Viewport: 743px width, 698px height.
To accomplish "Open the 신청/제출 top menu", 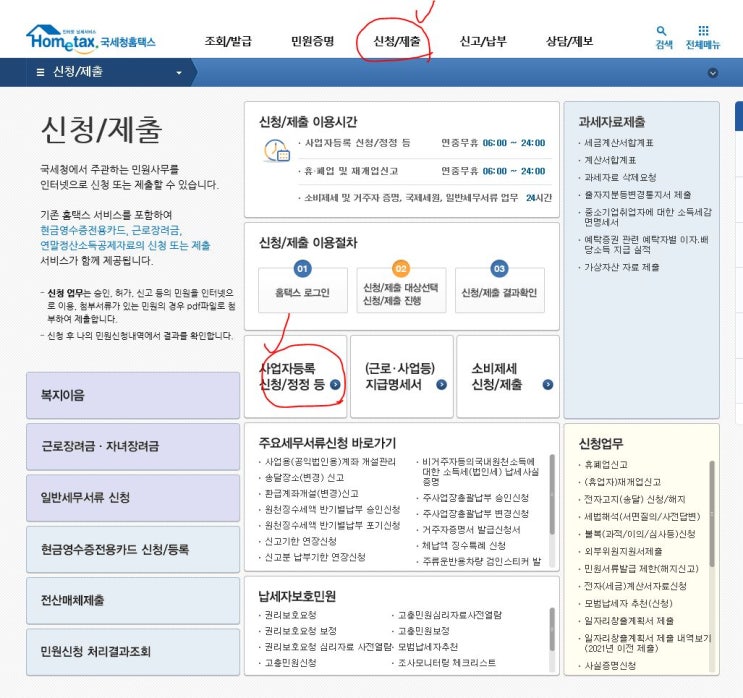I will 397,41.
